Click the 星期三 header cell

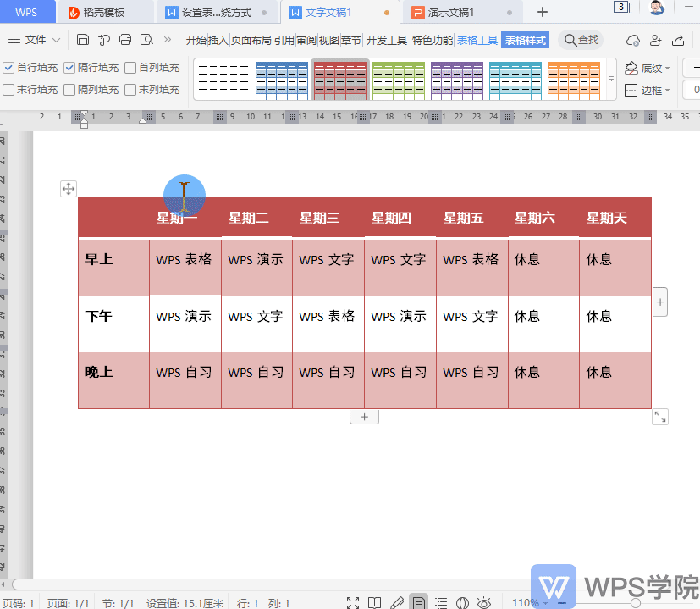328,218
